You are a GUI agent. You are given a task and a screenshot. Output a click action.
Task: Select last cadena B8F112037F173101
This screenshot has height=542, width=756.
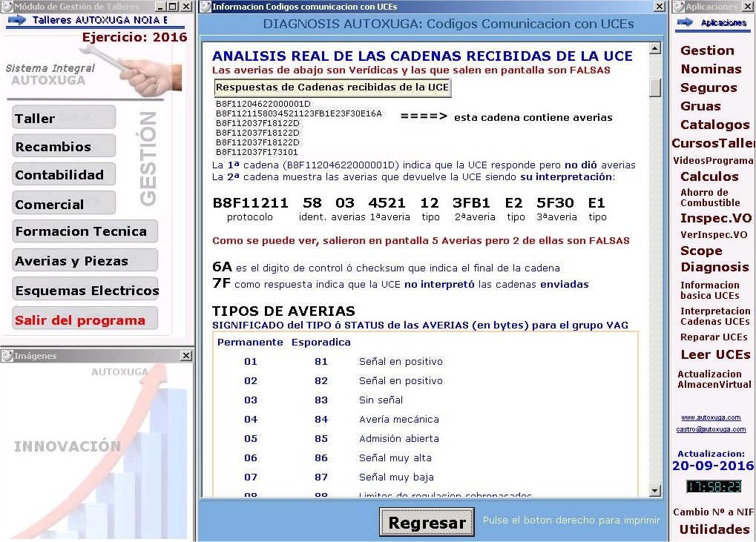[257, 152]
